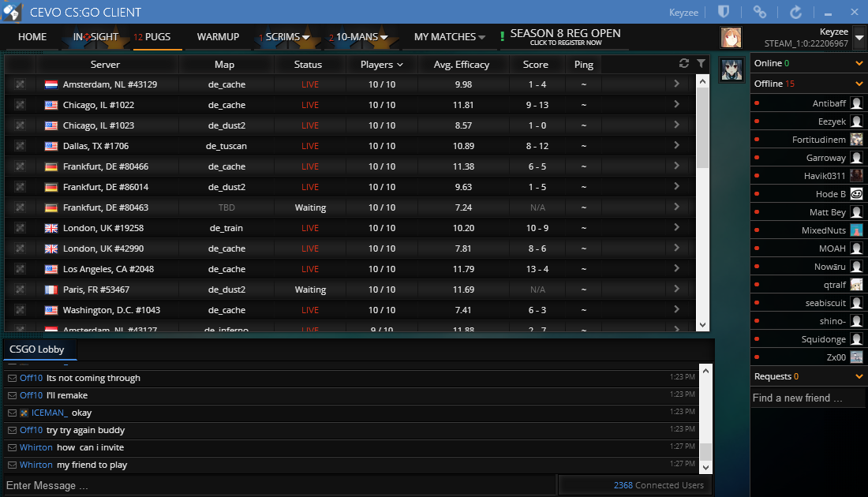
Task: Expand the Requests section
Action: tap(859, 376)
